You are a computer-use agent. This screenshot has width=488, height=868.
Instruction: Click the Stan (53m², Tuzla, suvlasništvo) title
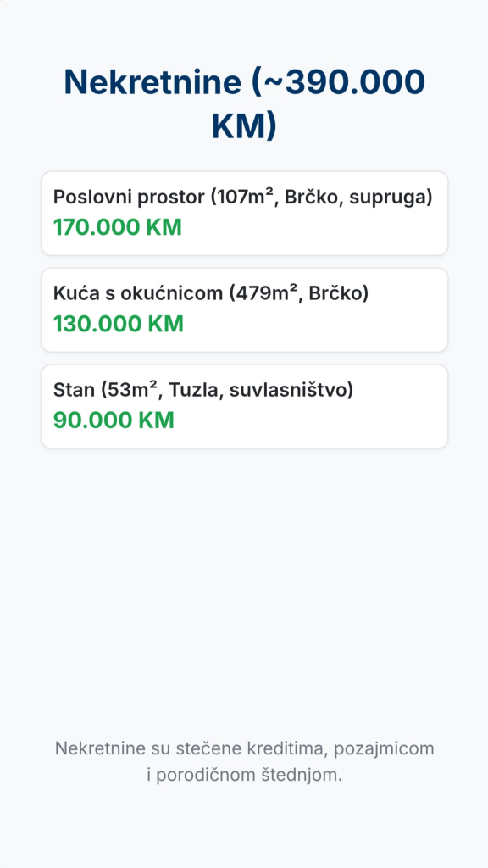203,390
